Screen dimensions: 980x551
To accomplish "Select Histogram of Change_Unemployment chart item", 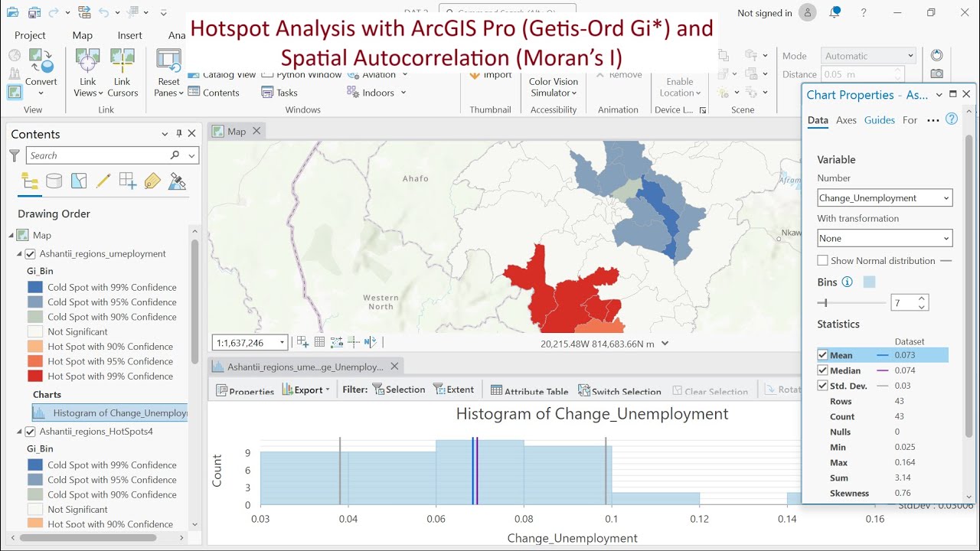I will (x=110, y=413).
